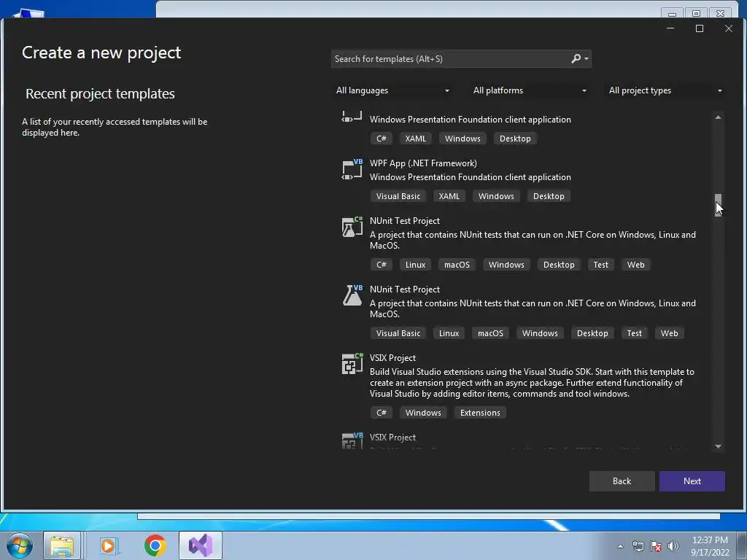The width and height of the screenshot is (747, 560).
Task: Click the Windows tag under VSIX Project
Action: click(x=423, y=413)
